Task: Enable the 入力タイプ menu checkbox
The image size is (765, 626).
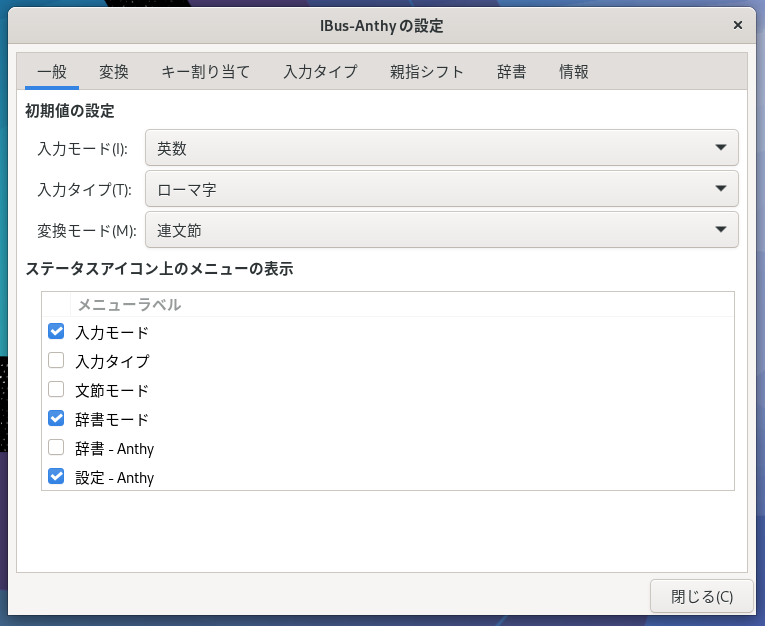Action: coord(56,361)
